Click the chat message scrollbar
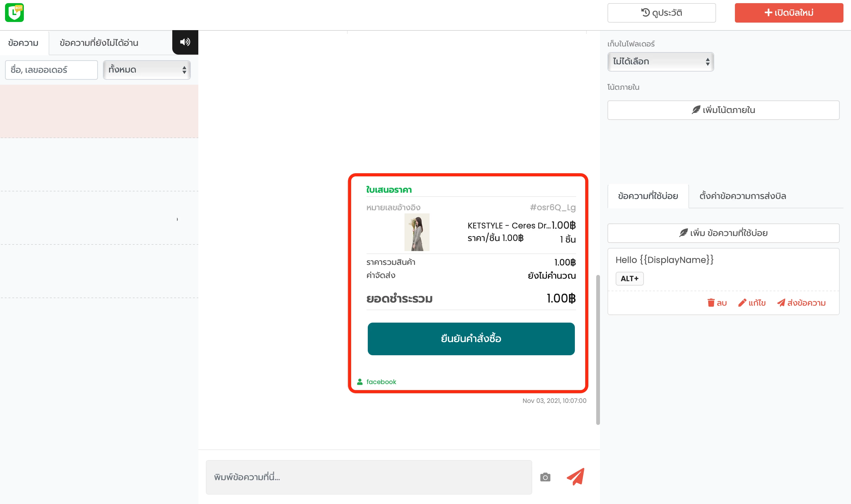The image size is (851, 504). (x=598, y=350)
